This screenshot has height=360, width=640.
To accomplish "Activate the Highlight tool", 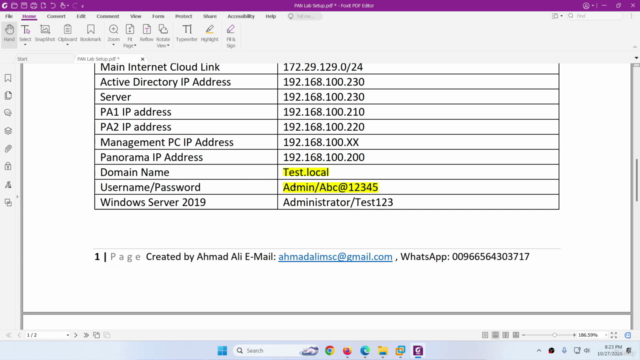I will pyautogui.click(x=209, y=33).
